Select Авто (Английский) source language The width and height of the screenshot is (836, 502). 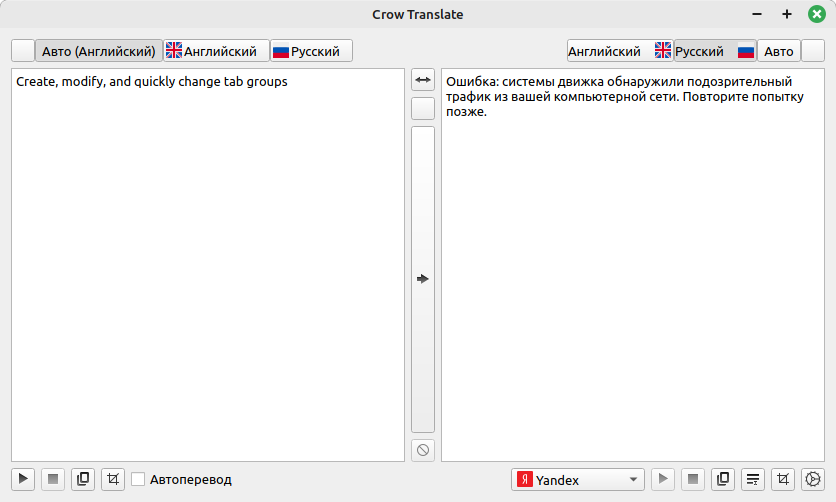(x=99, y=51)
